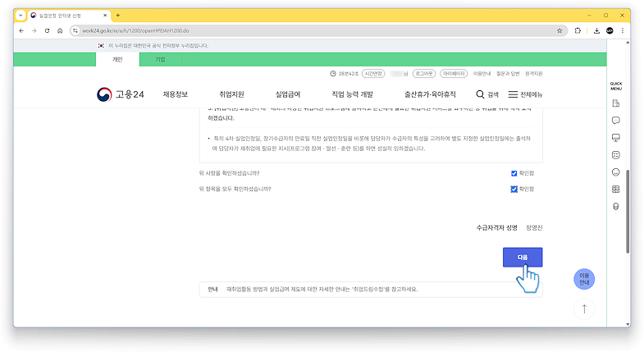Open the browser profile avatar
Viewport: 644px width, 352px height.
(x=610, y=31)
